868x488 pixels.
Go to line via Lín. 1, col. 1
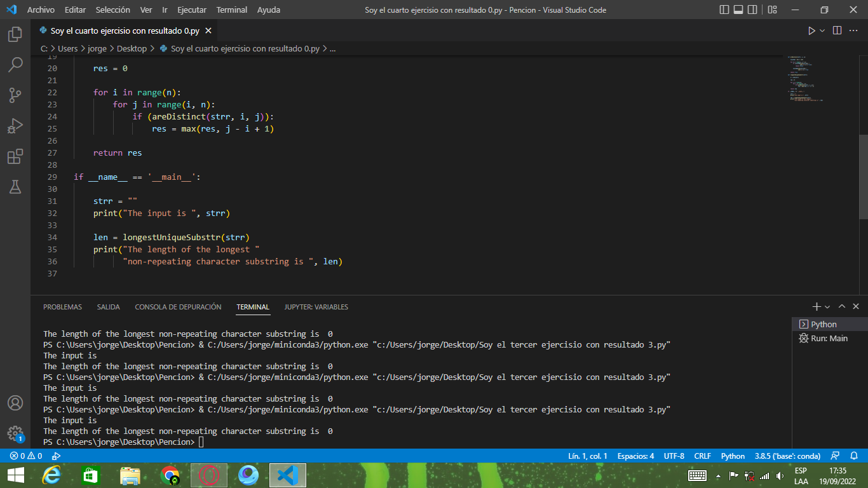click(x=588, y=456)
